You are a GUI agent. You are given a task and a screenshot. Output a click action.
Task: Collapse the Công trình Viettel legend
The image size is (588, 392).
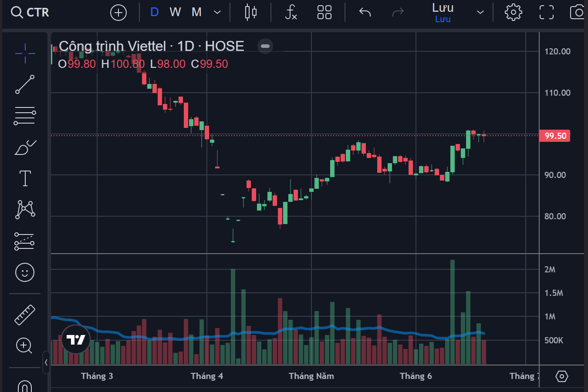(265, 46)
